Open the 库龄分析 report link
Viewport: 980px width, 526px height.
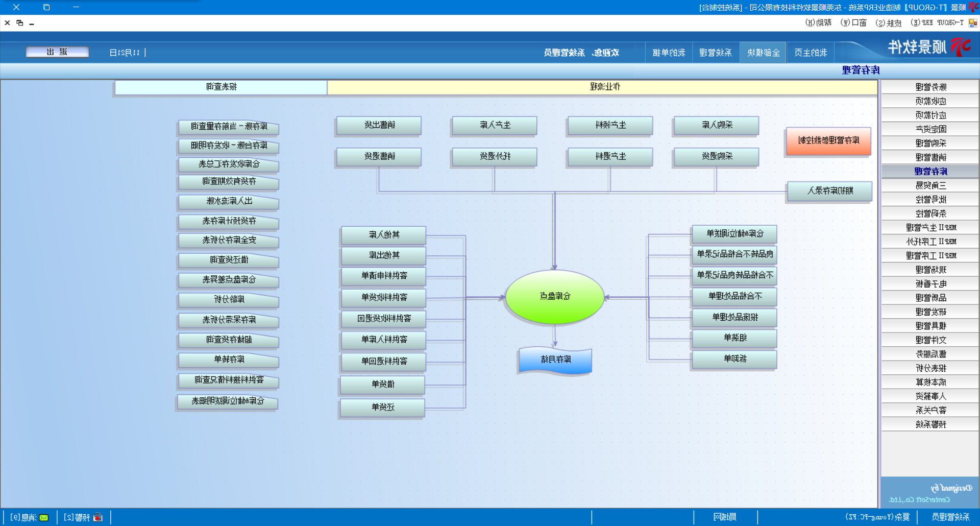point(229,299)
